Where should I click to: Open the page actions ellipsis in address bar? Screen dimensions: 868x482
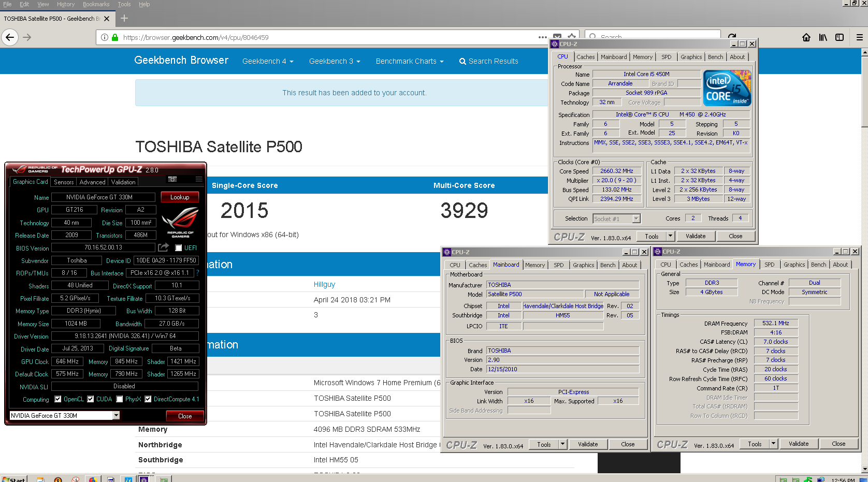tap(542, 37)
